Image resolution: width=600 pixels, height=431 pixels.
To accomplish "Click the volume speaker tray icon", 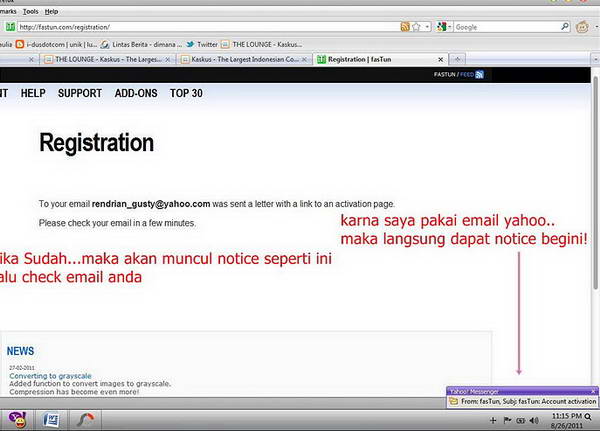I will tap(533, 421).
